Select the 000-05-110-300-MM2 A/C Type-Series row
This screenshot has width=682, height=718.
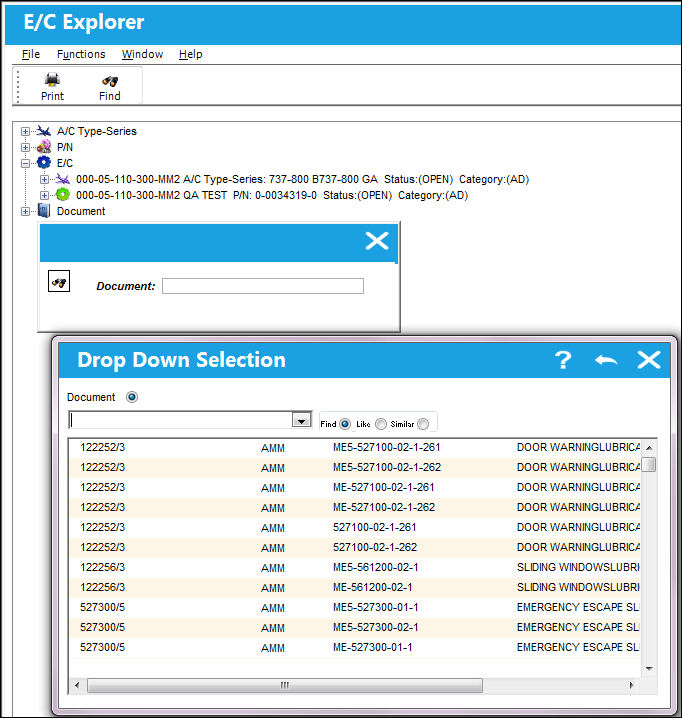tap(302, 179)
